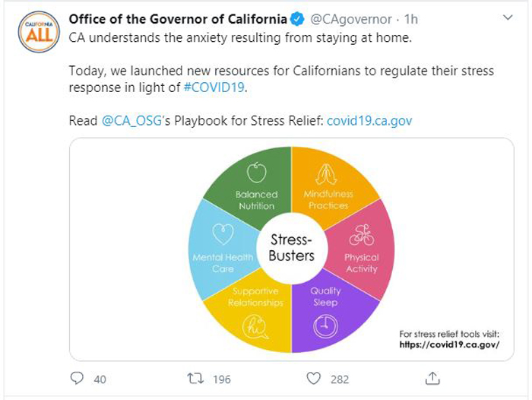This screenshot has width=532, height=400.
Task: Click the @CAgovernor handle
Action: pos(351,19)
